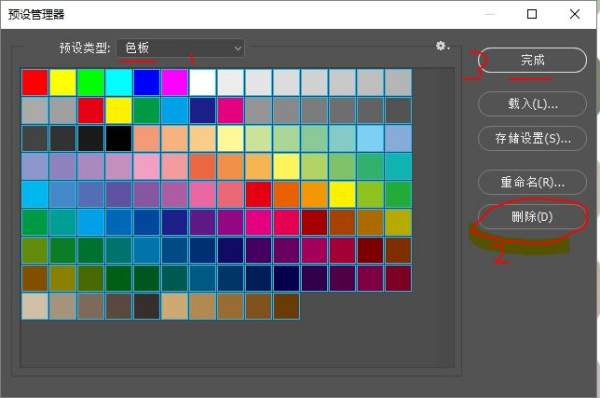This screenshot has height=398, width=600.
Task: Click the 载入(L)... button
Action: (x=532, y=103)
